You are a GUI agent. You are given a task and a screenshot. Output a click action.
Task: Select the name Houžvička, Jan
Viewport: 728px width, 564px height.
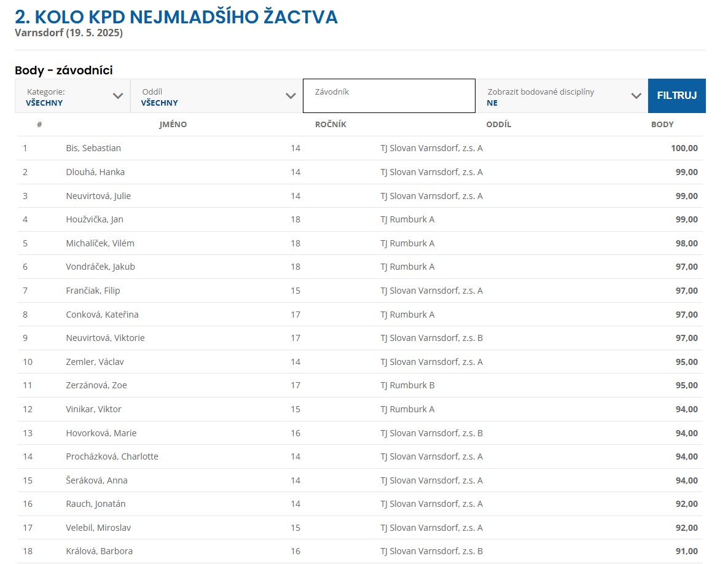tap(95, 219)
